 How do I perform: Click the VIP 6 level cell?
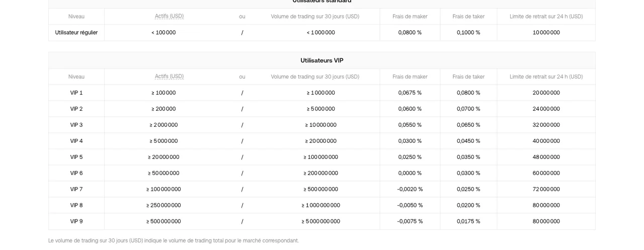(76, 173)
